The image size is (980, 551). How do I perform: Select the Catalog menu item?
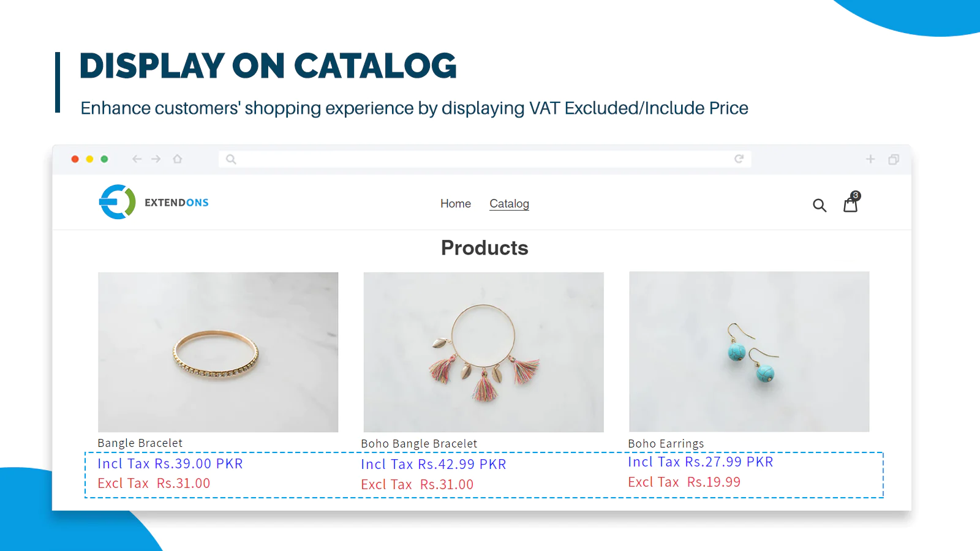(x=509, y=204)
